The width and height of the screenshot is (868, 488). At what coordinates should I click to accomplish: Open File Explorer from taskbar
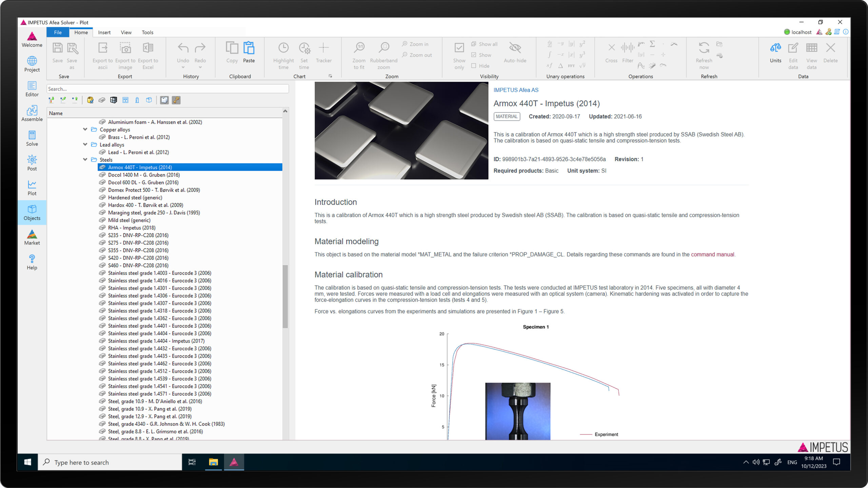point(213,462)
